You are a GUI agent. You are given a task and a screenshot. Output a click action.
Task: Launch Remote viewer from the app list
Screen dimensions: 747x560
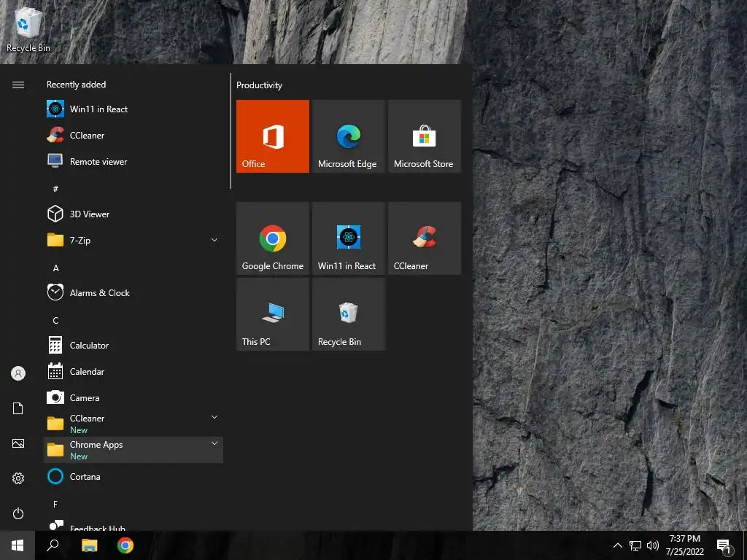tap(133, 161)
